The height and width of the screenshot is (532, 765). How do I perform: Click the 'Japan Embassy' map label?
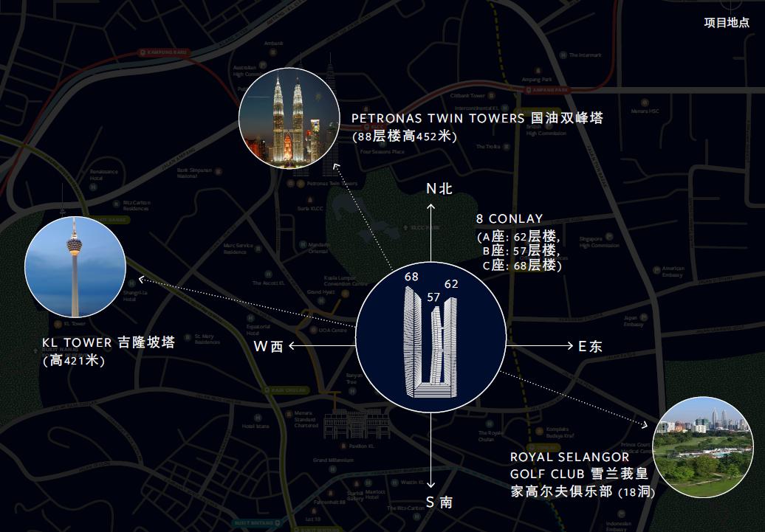[634, 321]
